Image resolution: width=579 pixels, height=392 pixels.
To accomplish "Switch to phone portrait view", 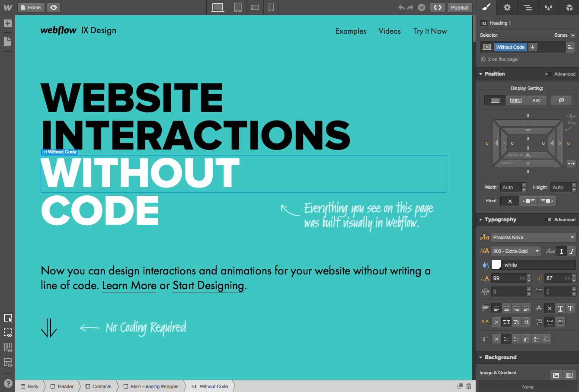I will click(x=271, y=7).
